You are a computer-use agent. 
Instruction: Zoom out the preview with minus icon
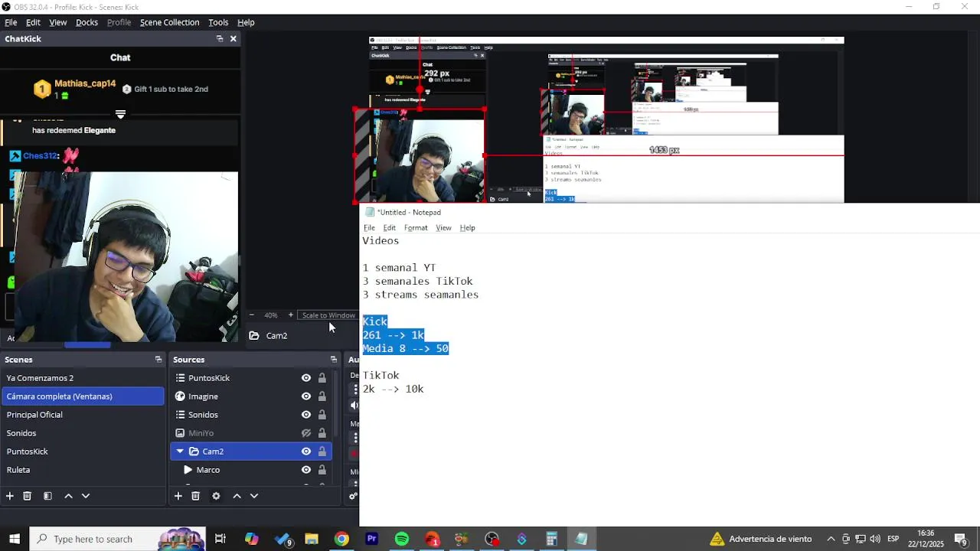251,315
